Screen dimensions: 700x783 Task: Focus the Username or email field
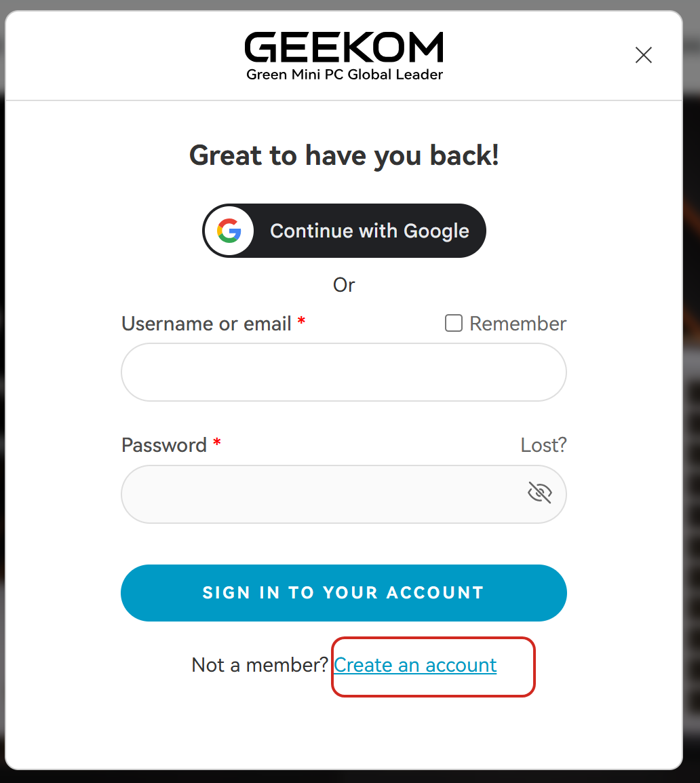coord(343,372)
